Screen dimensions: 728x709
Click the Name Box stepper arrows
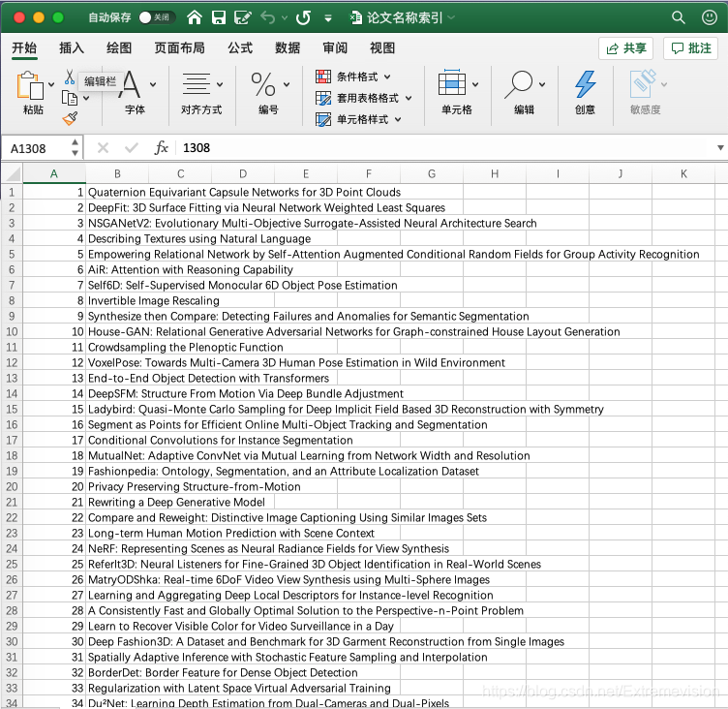point(75,148)
